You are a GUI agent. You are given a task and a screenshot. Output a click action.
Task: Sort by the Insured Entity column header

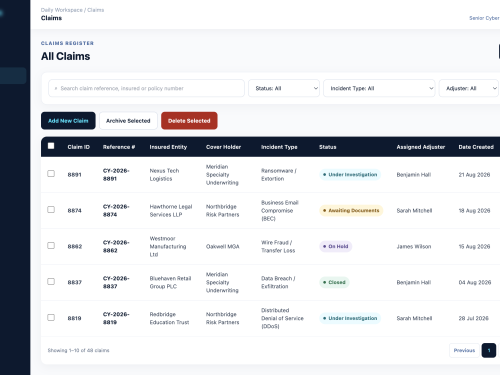[168, 147]
